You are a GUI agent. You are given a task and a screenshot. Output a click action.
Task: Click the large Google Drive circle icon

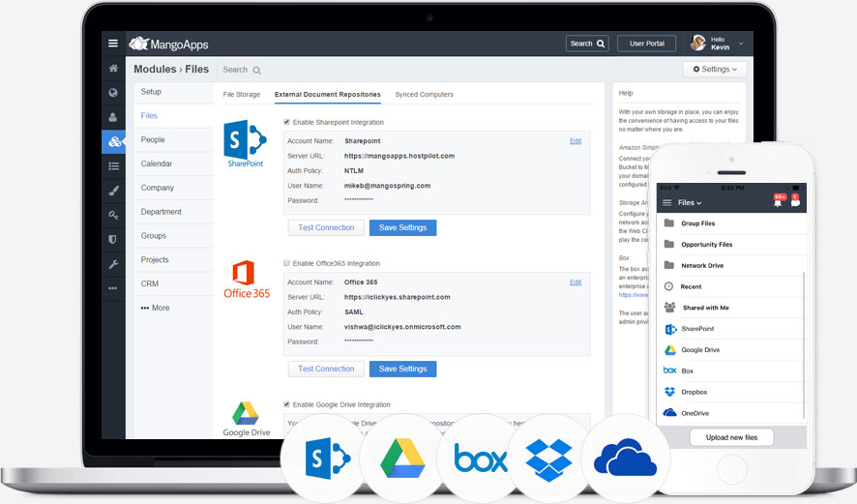[402, 459]
